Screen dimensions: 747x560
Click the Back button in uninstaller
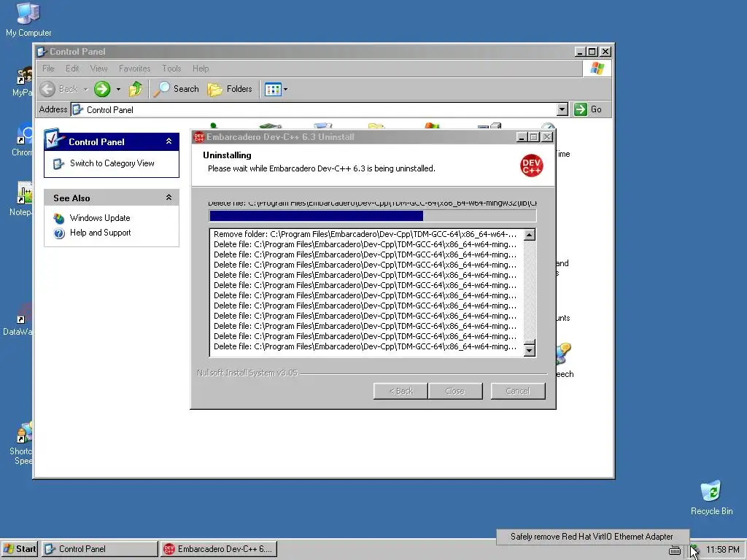400,391
